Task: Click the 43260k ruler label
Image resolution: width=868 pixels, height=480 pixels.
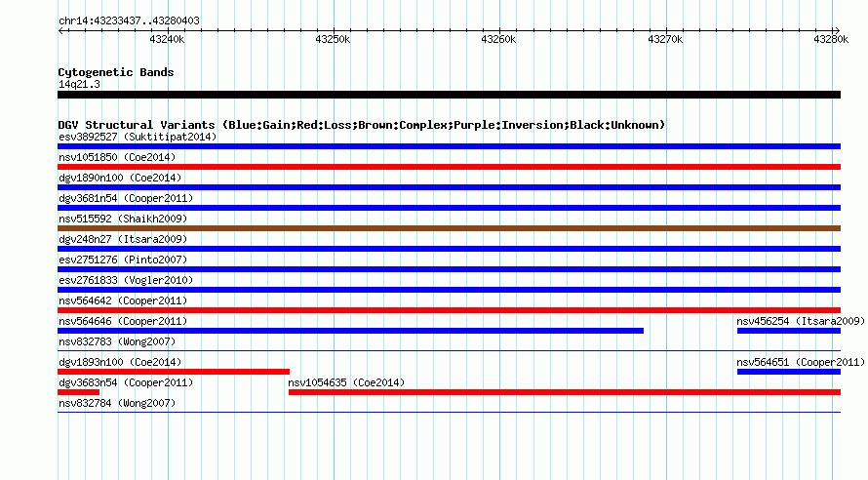Action: coord(498,39)
